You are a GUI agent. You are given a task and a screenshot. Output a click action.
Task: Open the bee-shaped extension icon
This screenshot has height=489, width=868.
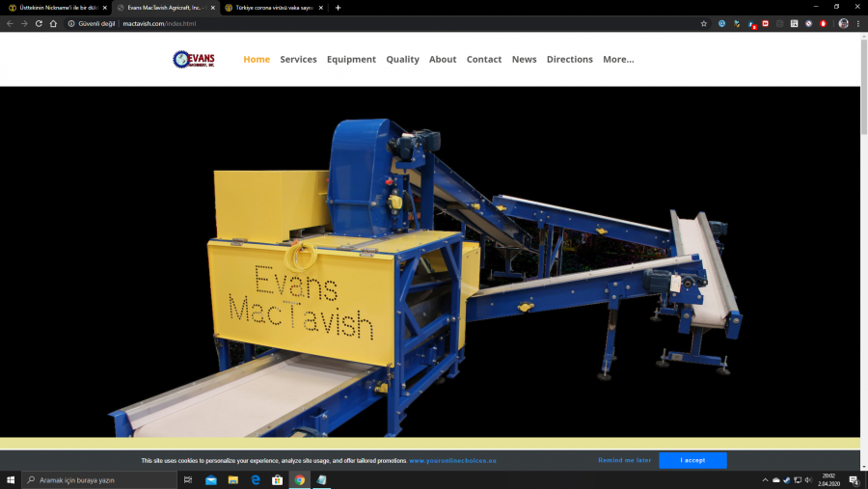(736, 23)
